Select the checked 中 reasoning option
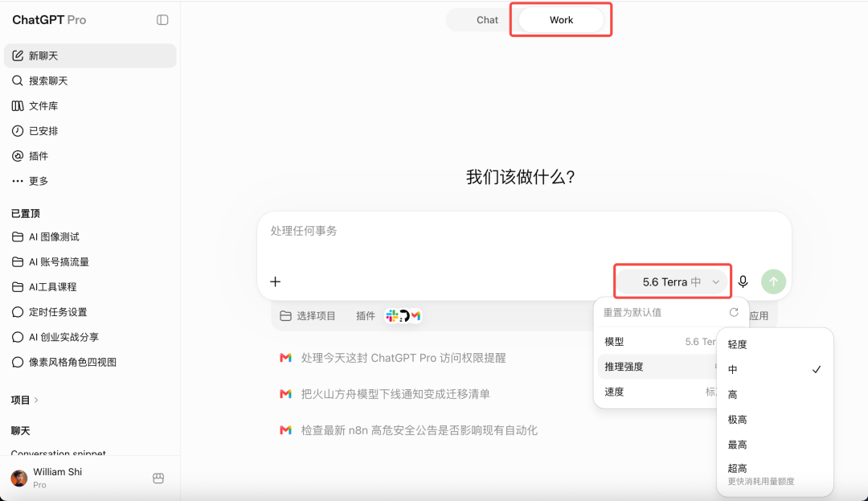The image size is (868, 501). (x=775, y=369)
